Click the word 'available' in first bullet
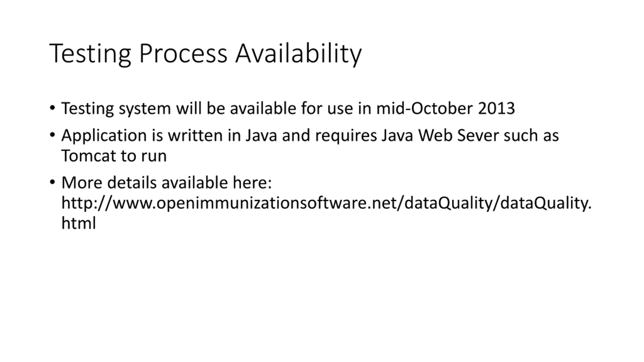Screen dimensions: 644x362 click(x=263, y=108)
